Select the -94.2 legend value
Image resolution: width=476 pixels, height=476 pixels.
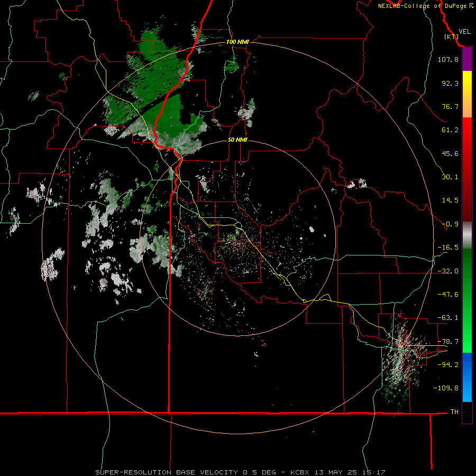448,365
